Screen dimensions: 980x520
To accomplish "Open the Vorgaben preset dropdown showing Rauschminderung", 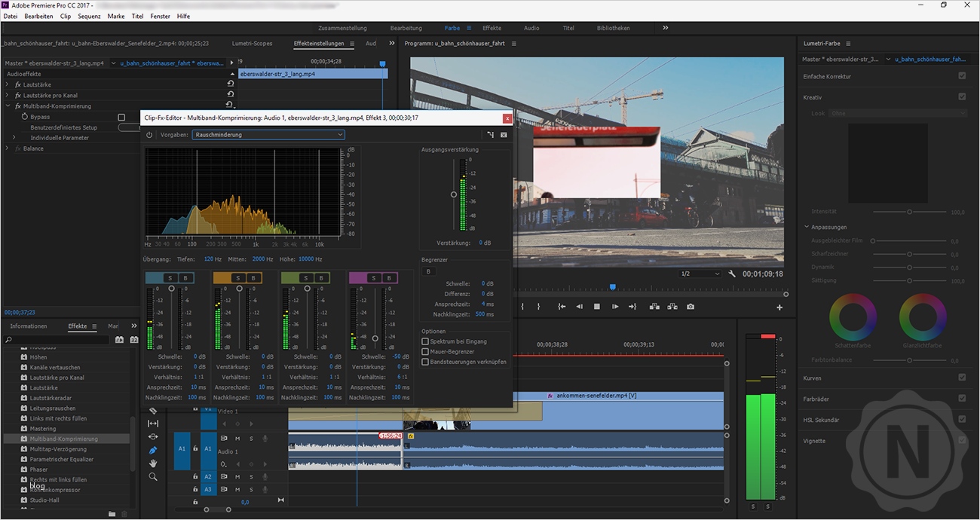I will coord(268,134).
